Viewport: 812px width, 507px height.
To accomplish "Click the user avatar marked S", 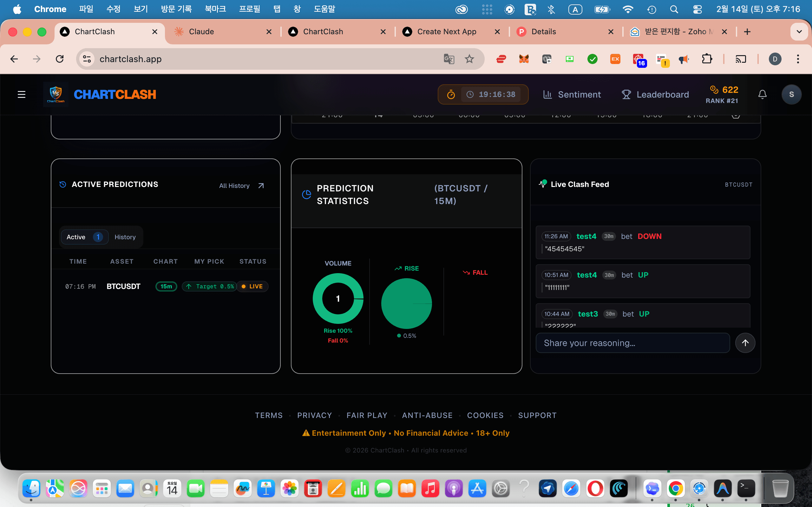I will (x=791, y=94).
